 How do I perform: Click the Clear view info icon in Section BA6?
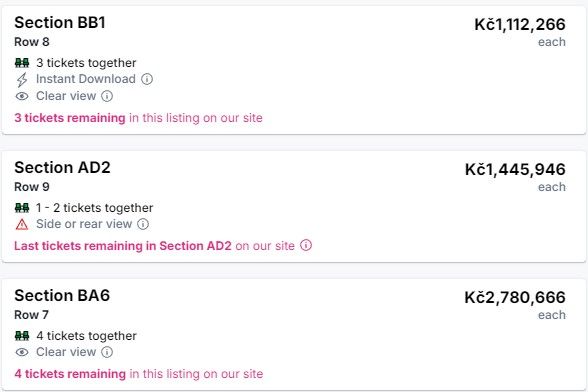click(107, 352)
